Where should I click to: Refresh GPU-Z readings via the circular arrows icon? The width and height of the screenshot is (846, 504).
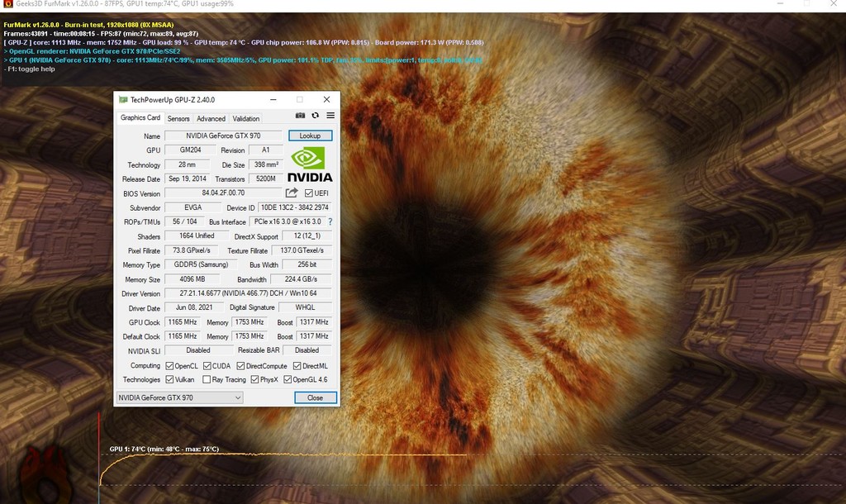315,116
